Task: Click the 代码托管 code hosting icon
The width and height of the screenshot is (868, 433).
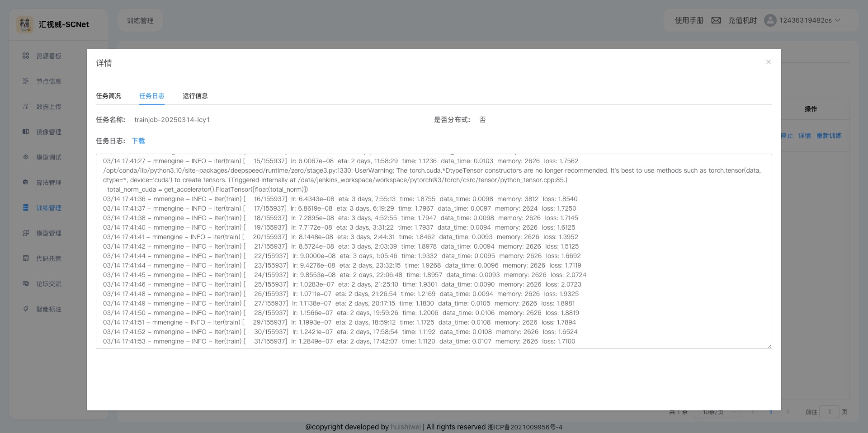Action: pyautogui.click(x=26, y=258)
